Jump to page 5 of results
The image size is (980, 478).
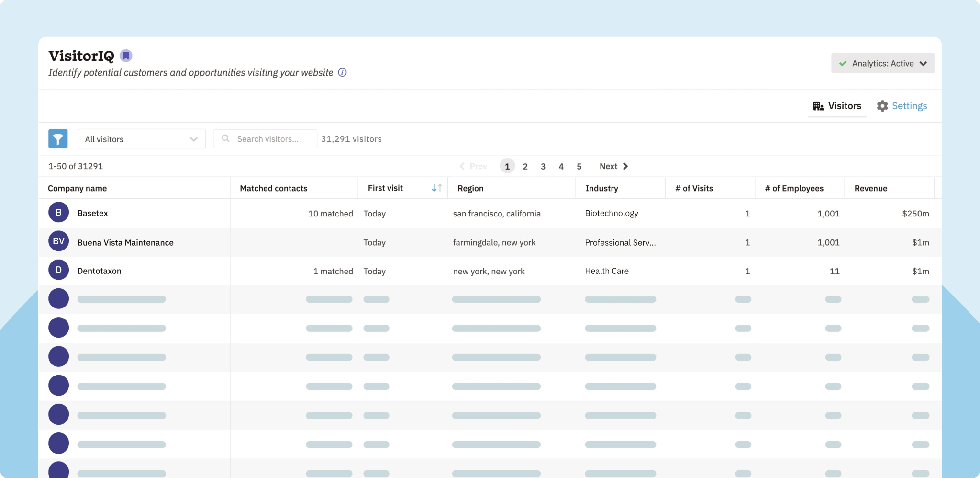(x=579, y=166)
